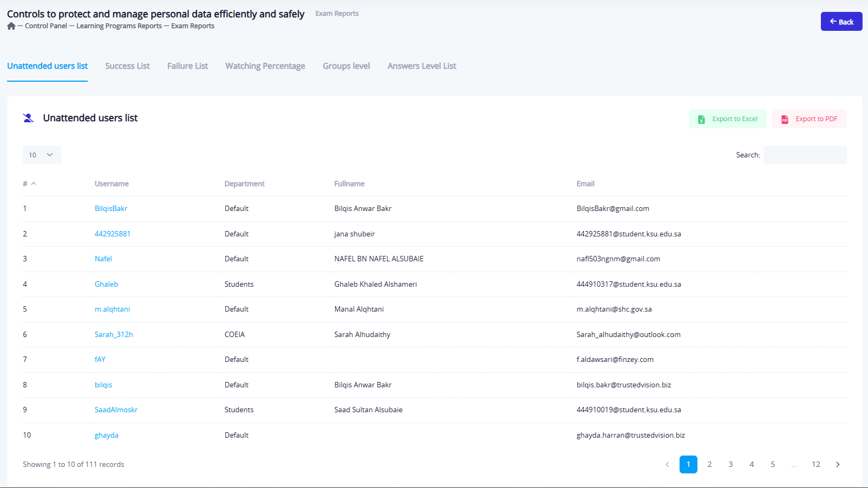Open the Failure List tab

pyautogui.click(x=187, y=66)
